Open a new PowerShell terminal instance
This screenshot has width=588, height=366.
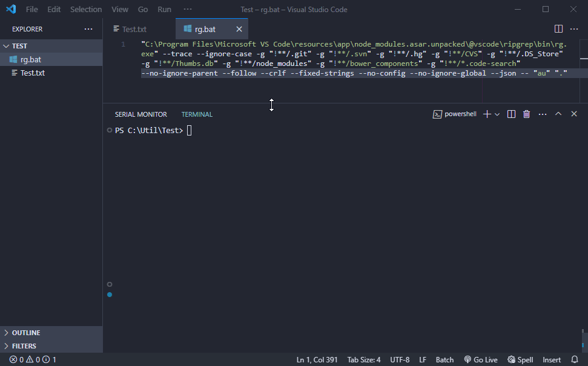[486, 114]
